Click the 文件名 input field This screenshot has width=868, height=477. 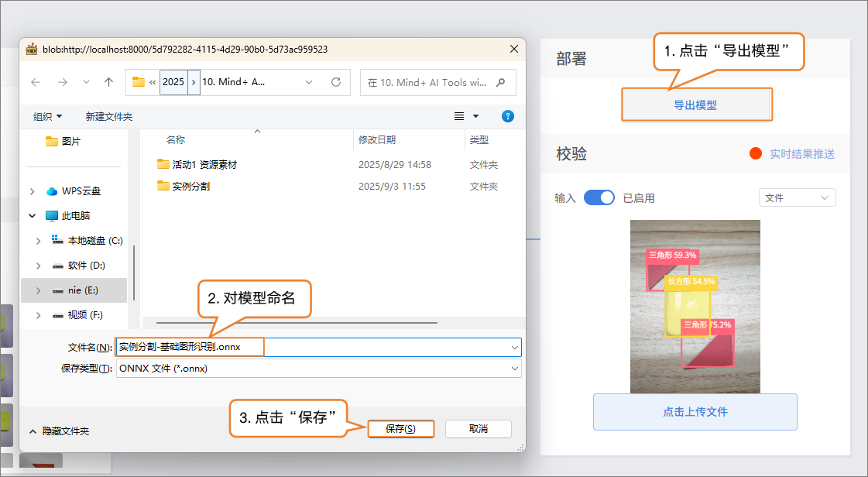[310, 347]
